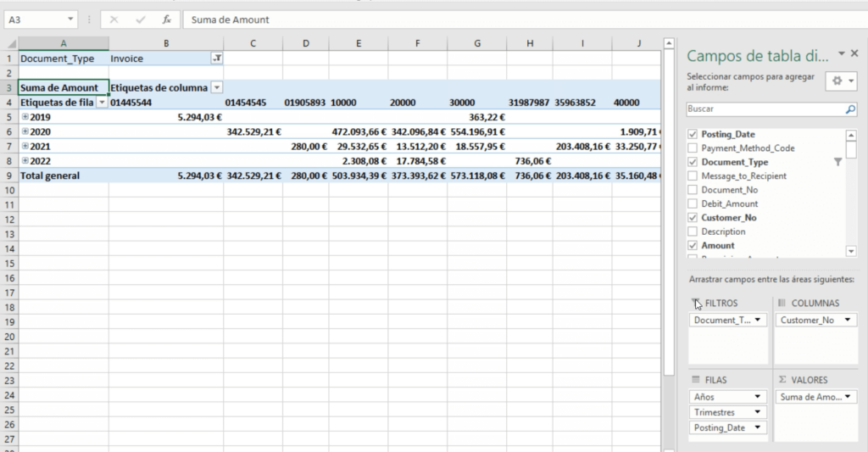This screenshot has height=452, width=868.
Task: Open the Etiquetas de columna dropdown
Action: pos(217,87)
